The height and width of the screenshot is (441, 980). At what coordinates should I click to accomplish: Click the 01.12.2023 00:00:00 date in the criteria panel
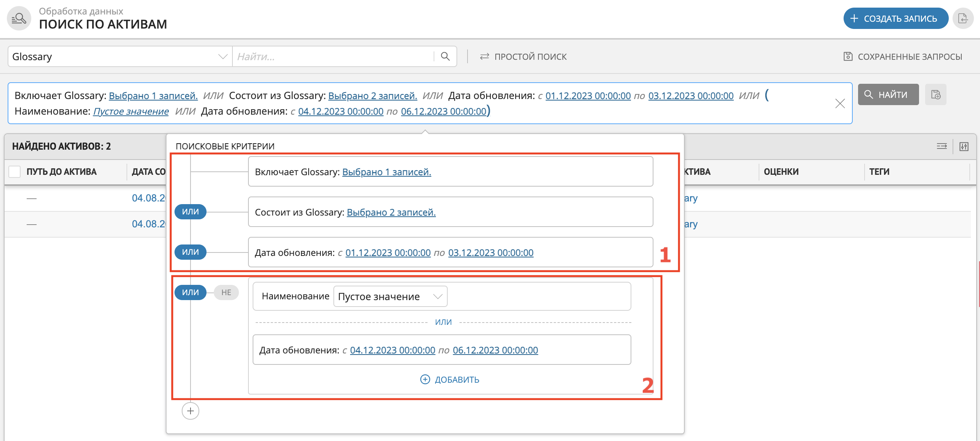pos(388,252)
